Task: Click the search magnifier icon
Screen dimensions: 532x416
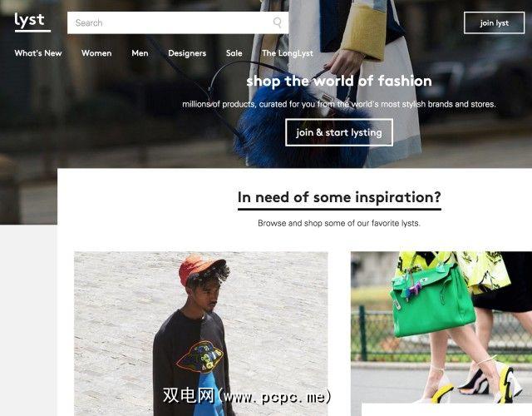Action: pos(277,22)
